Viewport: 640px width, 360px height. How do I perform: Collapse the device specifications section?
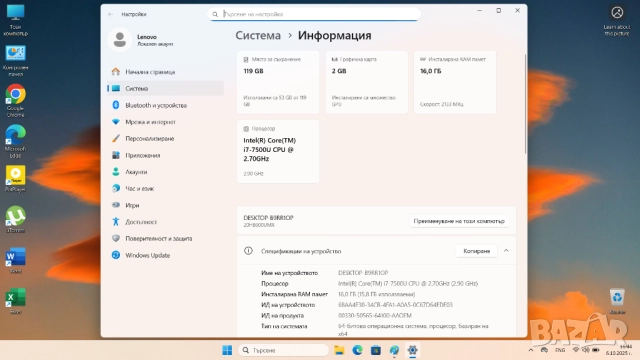click(506, 251)
